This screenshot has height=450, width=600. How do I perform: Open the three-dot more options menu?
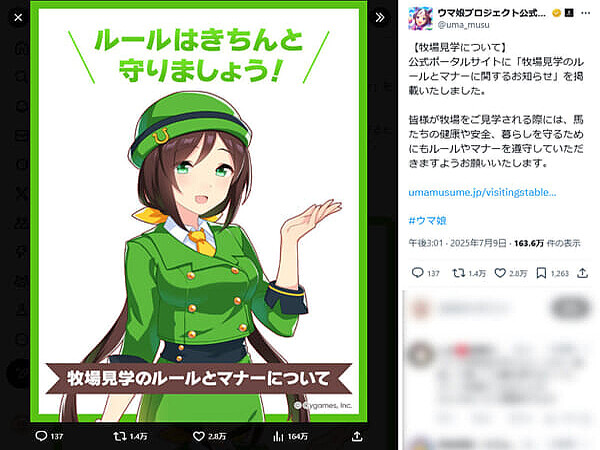pos(585,13)
